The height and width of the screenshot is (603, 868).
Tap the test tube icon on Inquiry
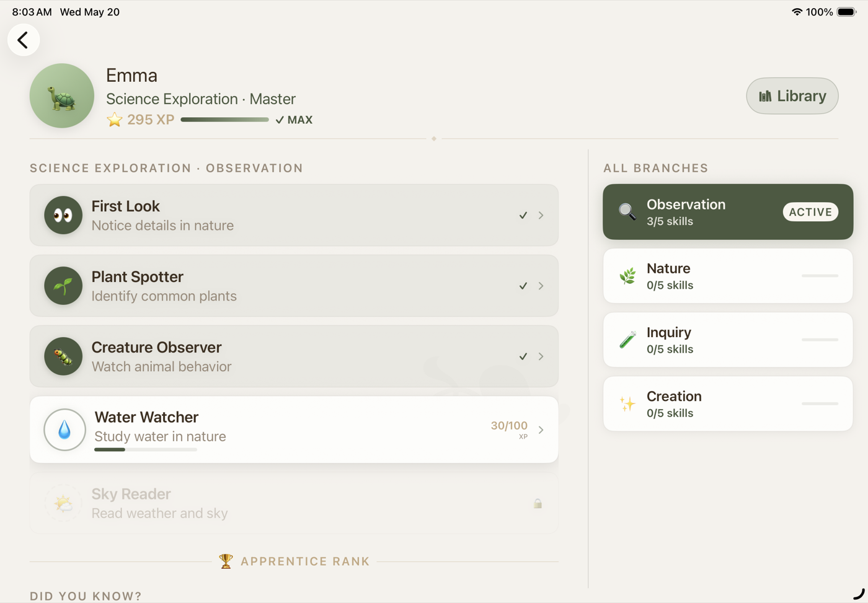(x=627, y=340)
